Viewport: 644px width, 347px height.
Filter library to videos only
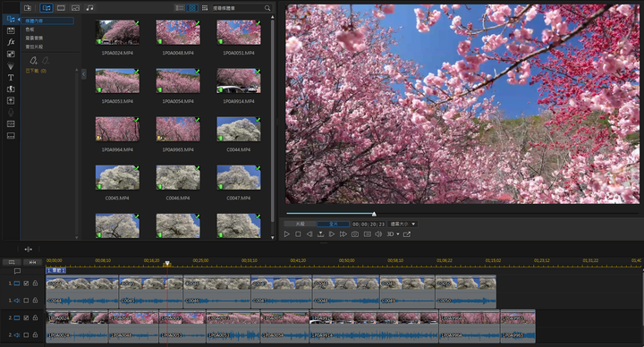[x=61, y=8]
